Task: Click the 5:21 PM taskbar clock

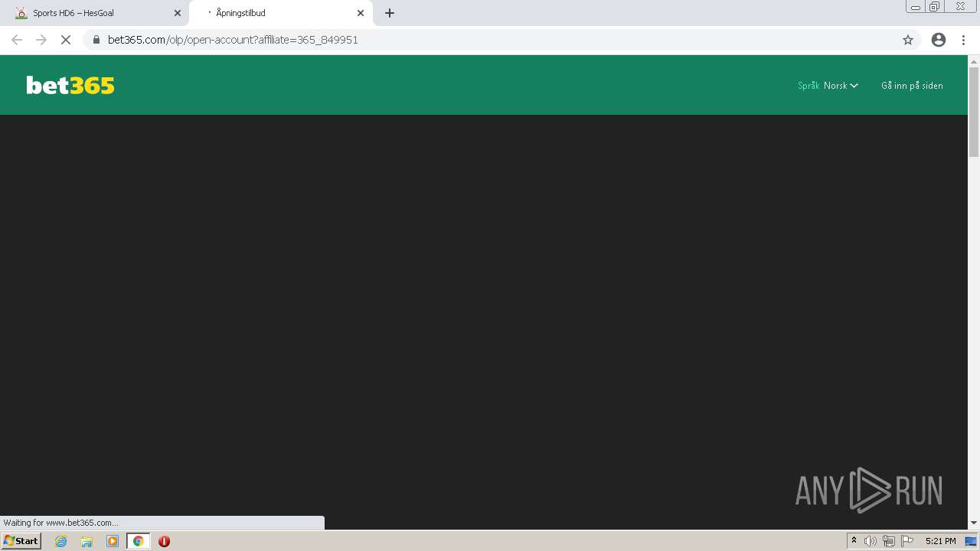Action: coord(940,541)
